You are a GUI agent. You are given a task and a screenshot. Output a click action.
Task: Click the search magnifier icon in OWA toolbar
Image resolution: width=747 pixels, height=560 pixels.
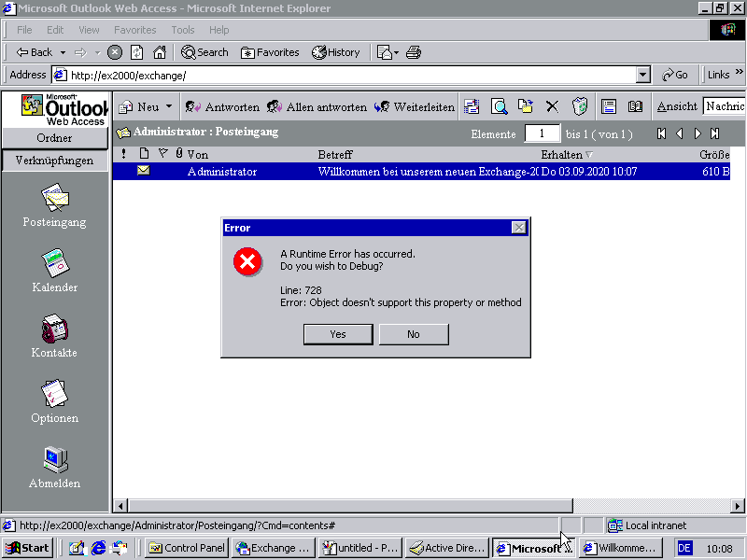click(x=499, y=106)
